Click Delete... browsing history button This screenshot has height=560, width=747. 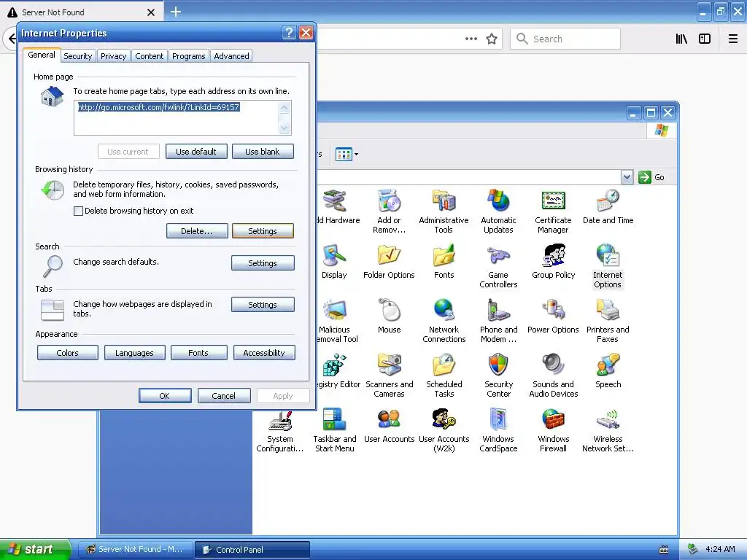(x=197, y=231)
